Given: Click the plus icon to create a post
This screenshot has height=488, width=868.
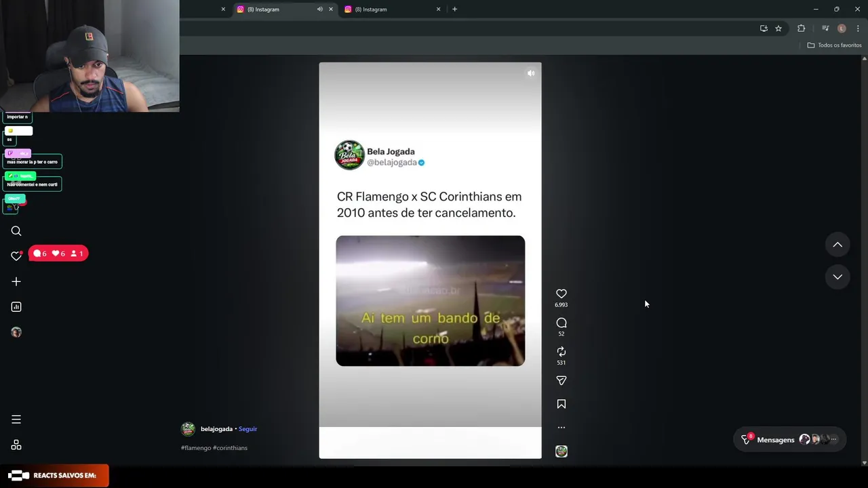Looking at the screenshot, I should click(16, 281).
